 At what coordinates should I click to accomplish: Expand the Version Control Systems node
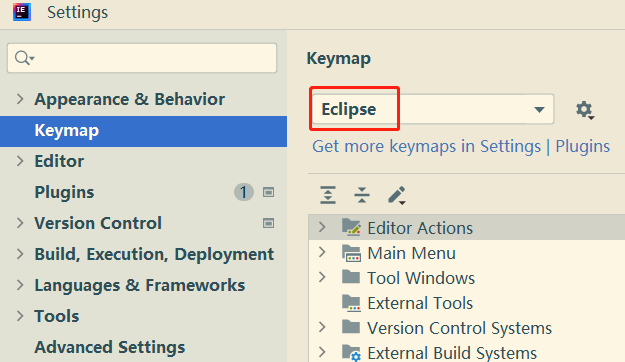322,327
